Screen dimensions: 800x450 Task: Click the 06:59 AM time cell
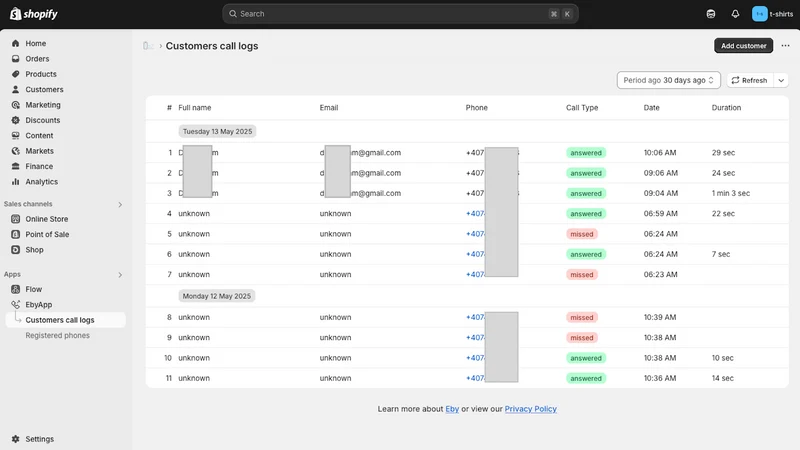click(660, 213)
